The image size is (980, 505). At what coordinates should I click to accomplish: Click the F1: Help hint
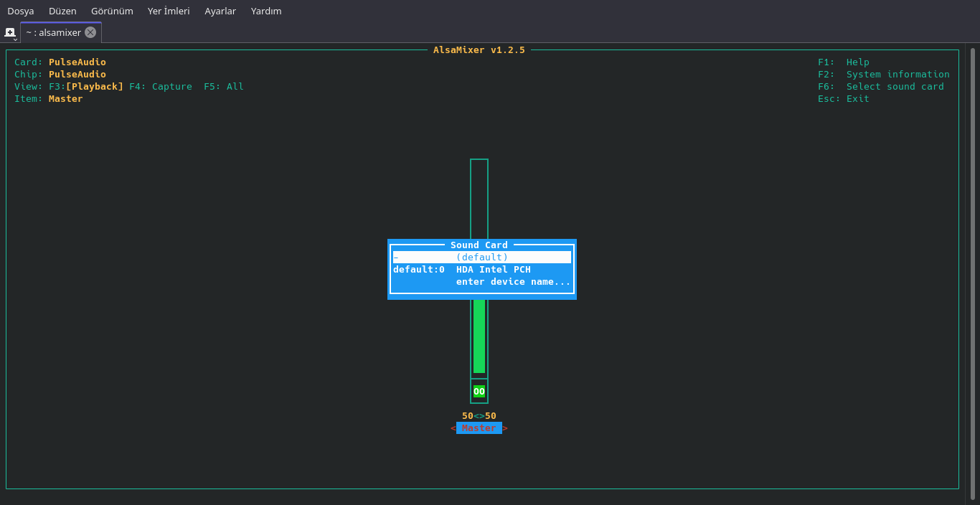pyautogui.click(x=844, y=62)
